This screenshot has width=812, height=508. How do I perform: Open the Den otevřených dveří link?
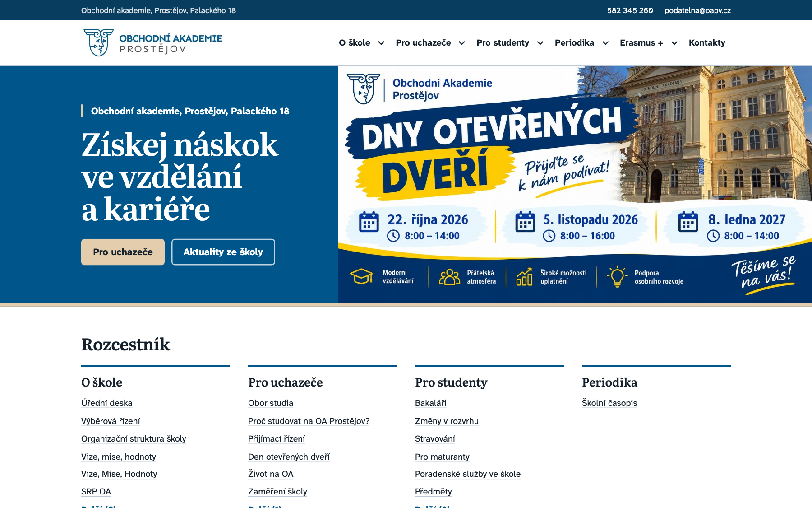[x=289, y=457]
